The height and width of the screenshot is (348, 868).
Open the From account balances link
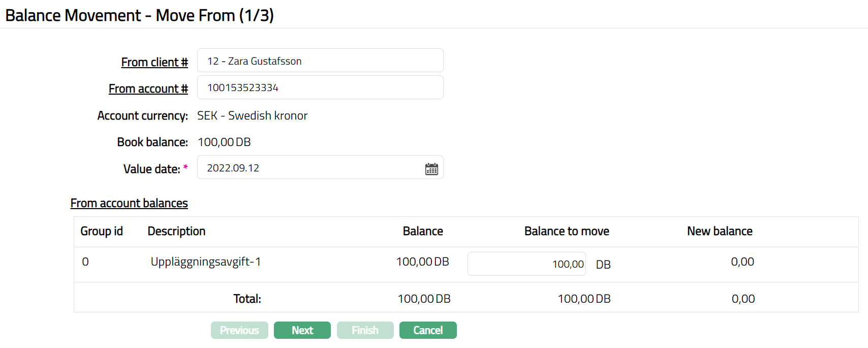point(129,203)
